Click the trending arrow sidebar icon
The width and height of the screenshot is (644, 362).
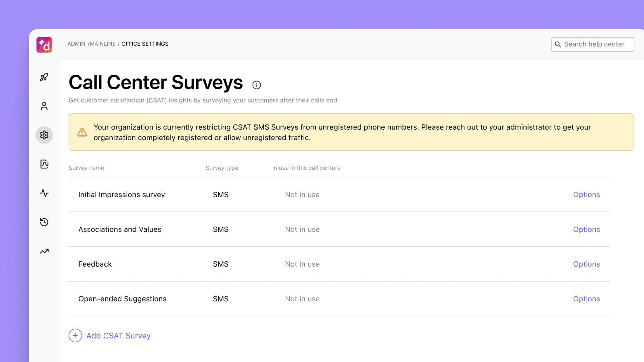tap(44, 251)
